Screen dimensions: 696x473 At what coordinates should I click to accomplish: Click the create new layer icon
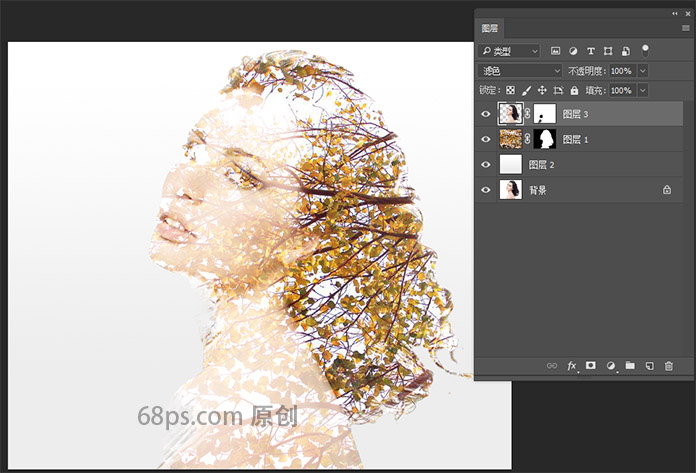point(649,366)
